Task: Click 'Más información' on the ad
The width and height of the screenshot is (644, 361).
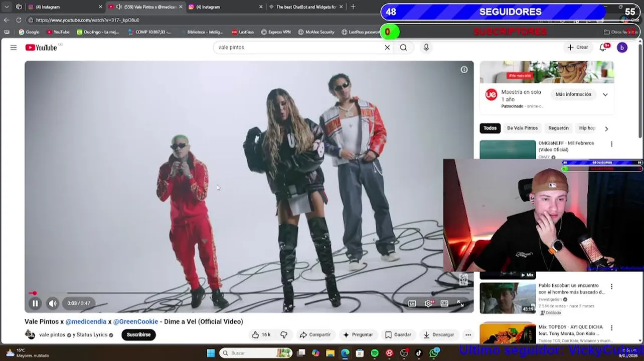Action: click(573, 94)
